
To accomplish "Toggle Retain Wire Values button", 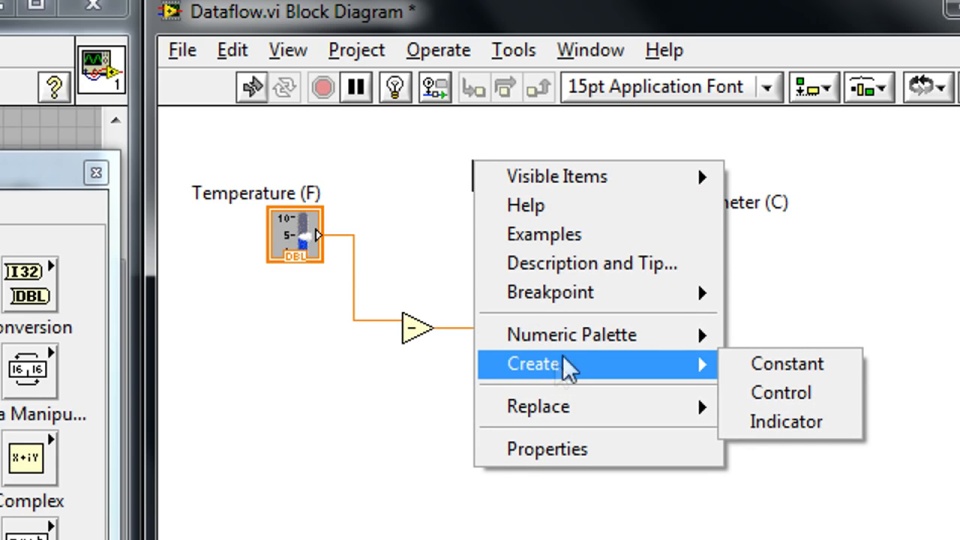I will click(x=435, y=88).
